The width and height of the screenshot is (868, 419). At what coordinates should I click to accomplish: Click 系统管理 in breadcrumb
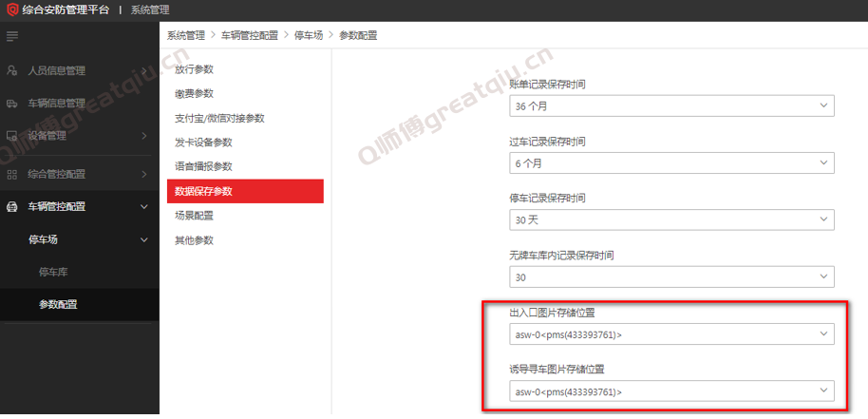click(x=186, y=36)
